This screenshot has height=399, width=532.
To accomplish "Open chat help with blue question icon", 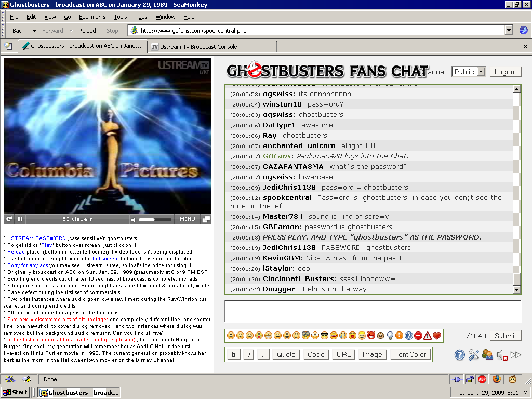I will pyautogui.click(x=459, y=355).
